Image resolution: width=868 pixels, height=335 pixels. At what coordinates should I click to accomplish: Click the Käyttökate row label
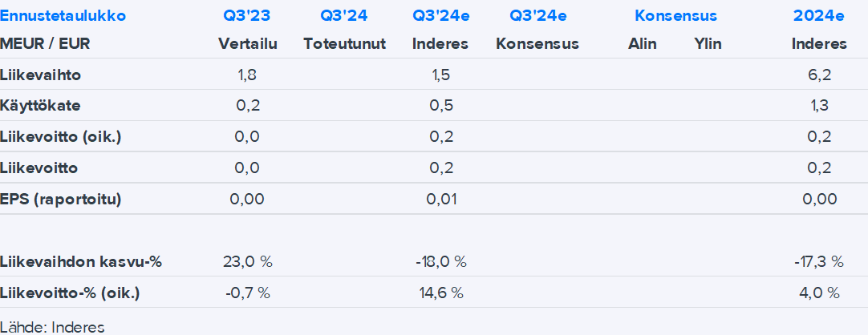(41, 106)
